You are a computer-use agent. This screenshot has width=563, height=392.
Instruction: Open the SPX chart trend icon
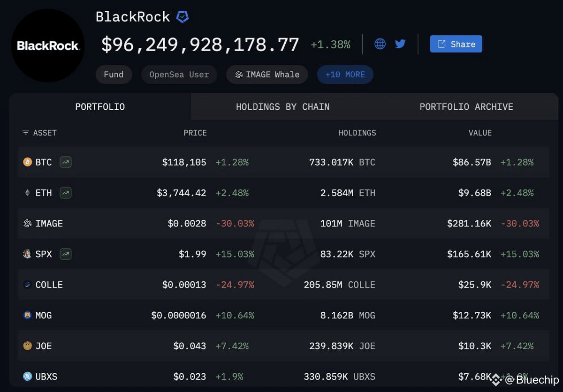point(66,254)
